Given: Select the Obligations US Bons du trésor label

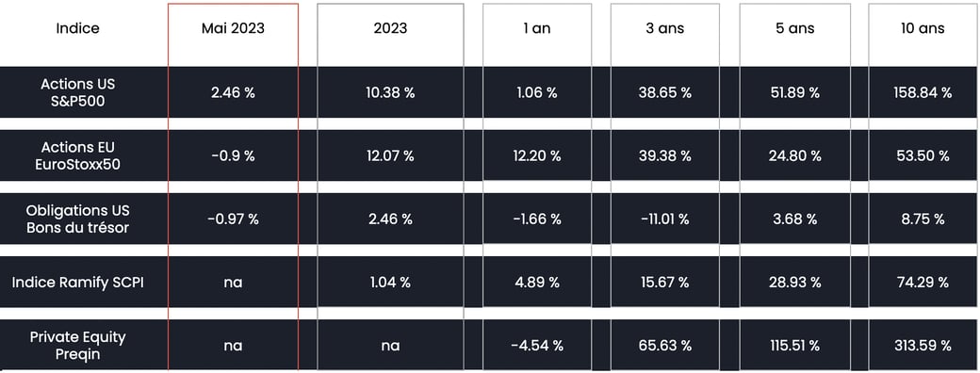Looking at the screenshot, I should tap(78, 219).
